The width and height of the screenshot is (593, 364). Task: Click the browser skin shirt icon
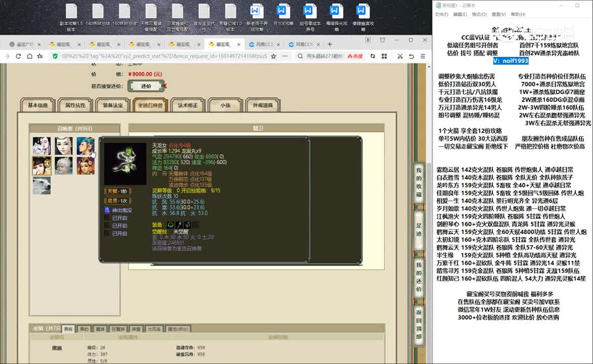tap(383, 40)
